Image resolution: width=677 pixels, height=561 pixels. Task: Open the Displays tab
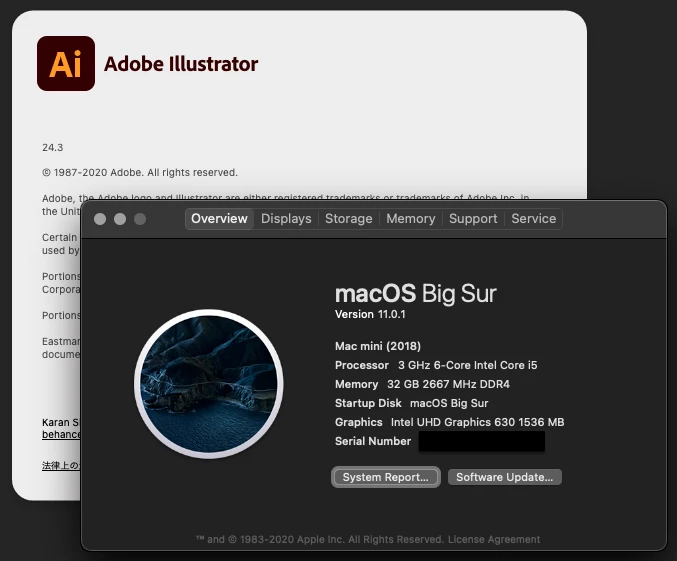pos(286,219)
